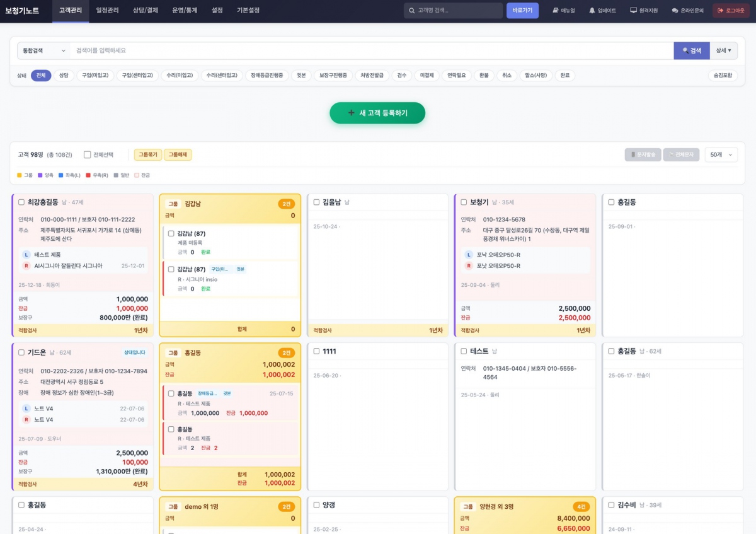Click the L badge beside 포낙 오데오P50-R

pyautogui.click(x=468, y=255)
